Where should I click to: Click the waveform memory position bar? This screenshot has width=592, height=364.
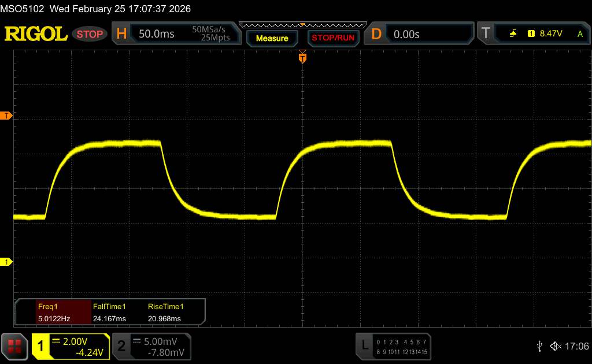(x=302, y=25)
